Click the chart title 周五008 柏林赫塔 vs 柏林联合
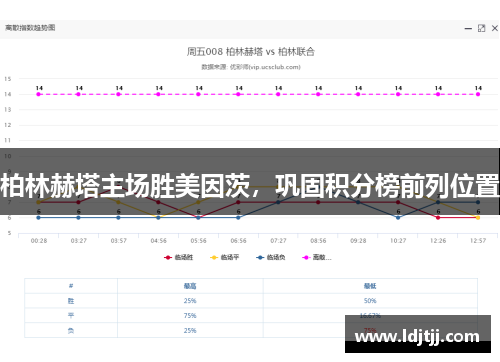500x362 pixels. coord(251,52)
